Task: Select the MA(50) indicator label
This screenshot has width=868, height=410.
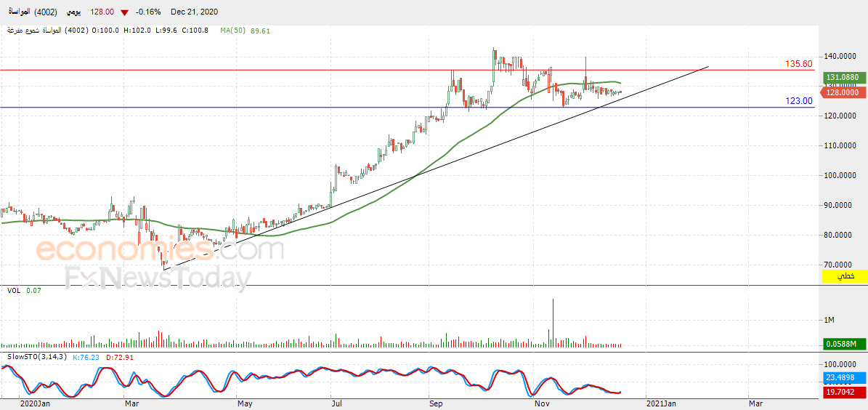Action: (x=232, y=31)
